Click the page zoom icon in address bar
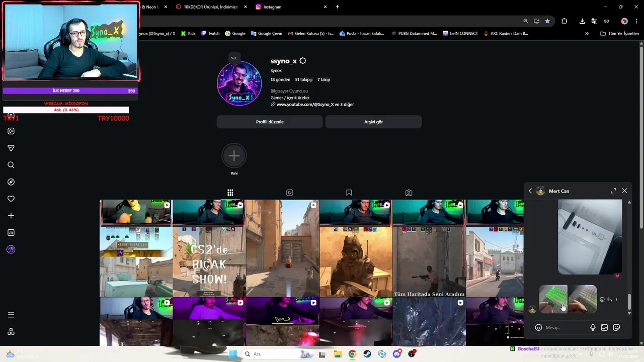This screenshot has width=644, height=362. coord(526,21)
